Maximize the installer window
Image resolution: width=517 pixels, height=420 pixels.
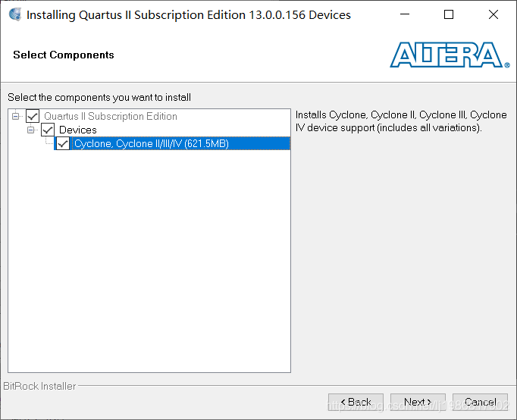tap(449, 14)
